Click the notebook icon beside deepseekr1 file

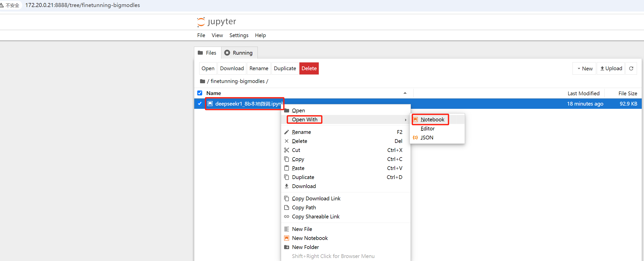tap(210, 104)
